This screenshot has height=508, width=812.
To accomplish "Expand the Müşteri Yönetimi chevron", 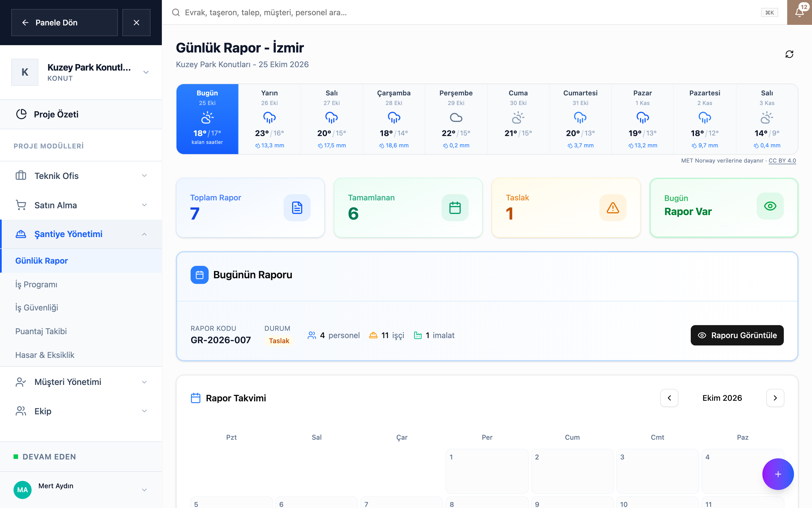I will coord(144,382).
